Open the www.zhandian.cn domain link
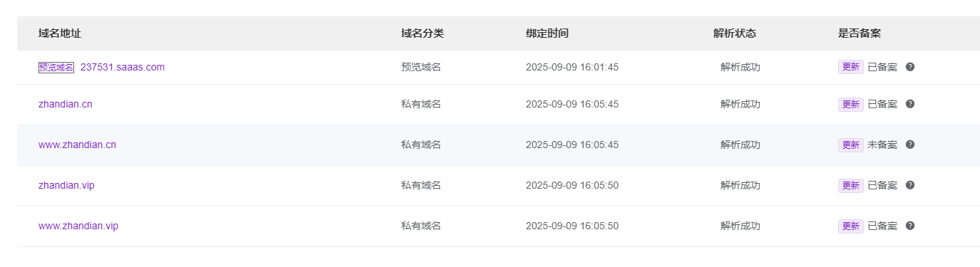Viewport: 980px width, 267px height. (x=77, y=145)
